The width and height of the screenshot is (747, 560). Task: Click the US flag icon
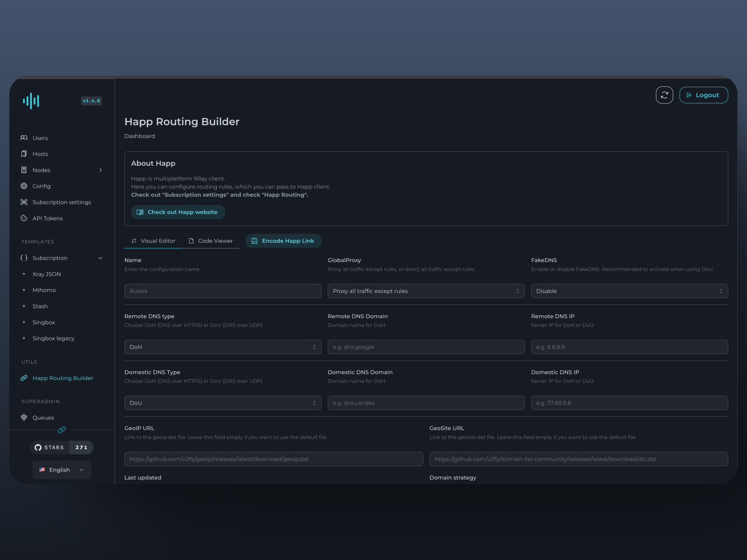(x=42, y=470)
